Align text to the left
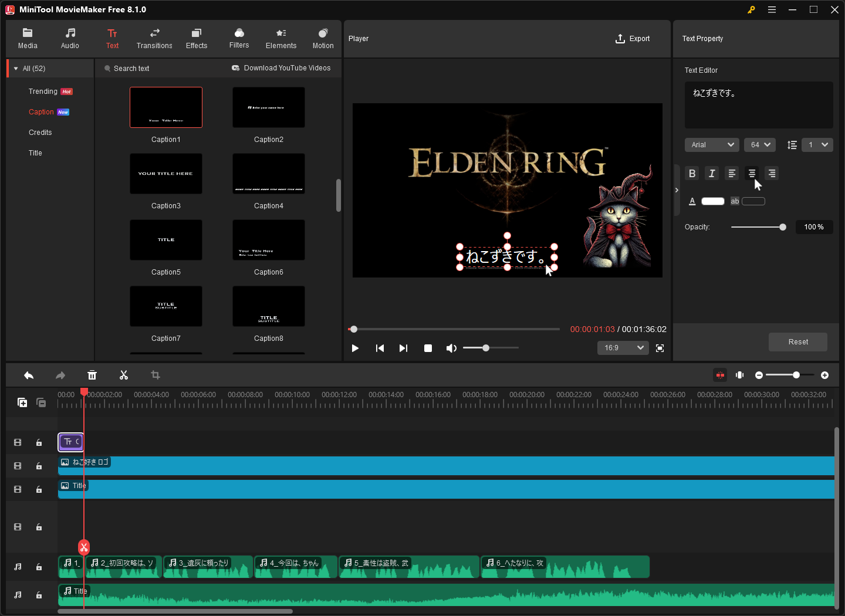The height and width of the screenshot is (616, 845). click(732, 173)
